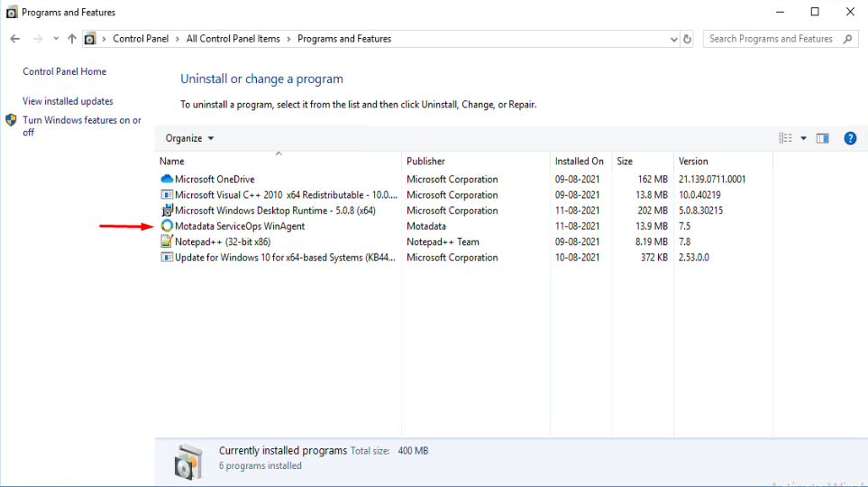This screenshot has width=868, height=487.
Task: Click version 21.139.0711.0001 cell
Action: 712,179
